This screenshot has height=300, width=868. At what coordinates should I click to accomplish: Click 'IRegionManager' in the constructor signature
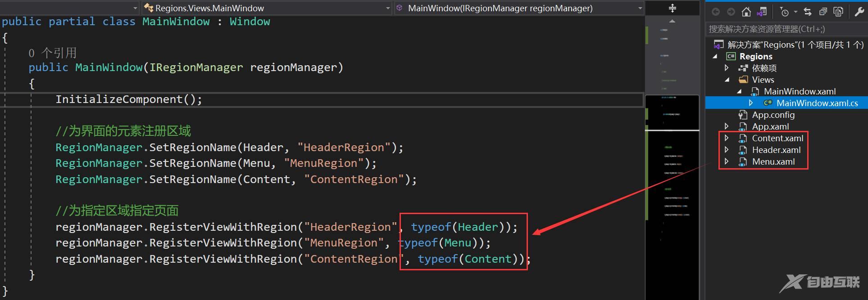(x=196, y=67)
